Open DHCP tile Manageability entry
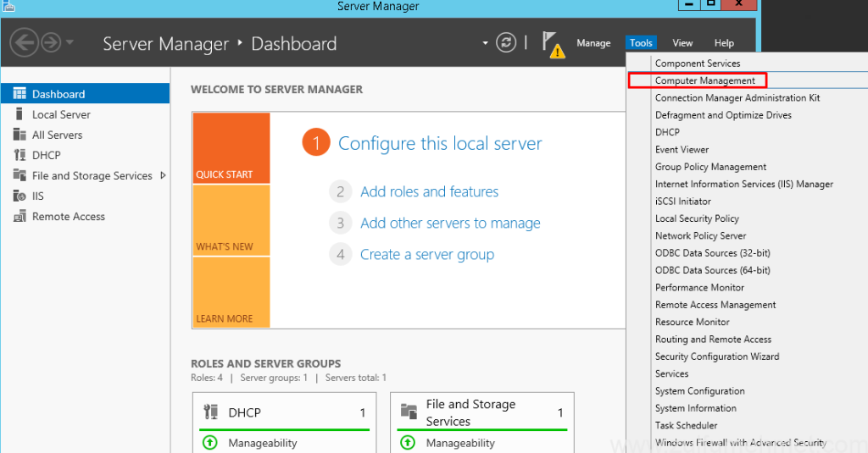Viewport: 868px width, 453px height. coord(263,443)
